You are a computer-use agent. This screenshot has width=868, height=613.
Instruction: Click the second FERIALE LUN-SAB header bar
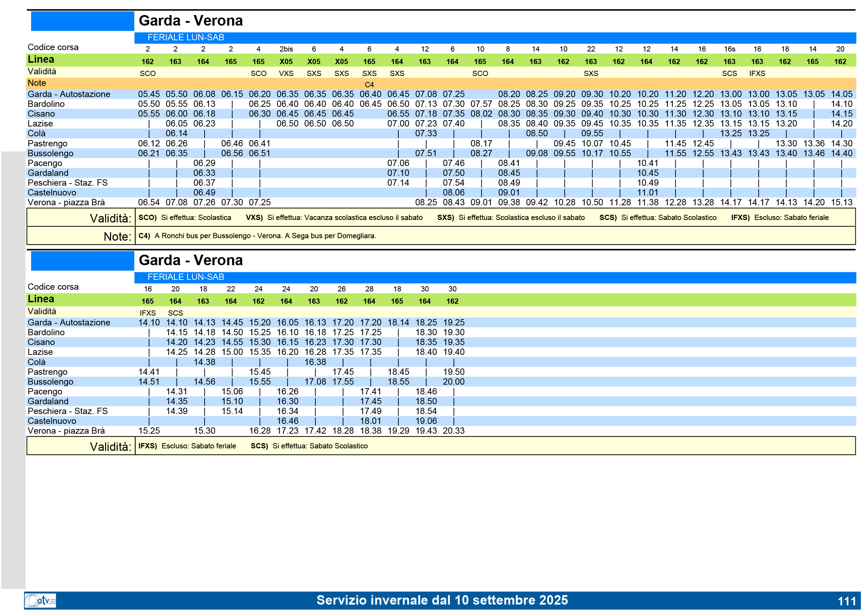(x=186, y=277)
